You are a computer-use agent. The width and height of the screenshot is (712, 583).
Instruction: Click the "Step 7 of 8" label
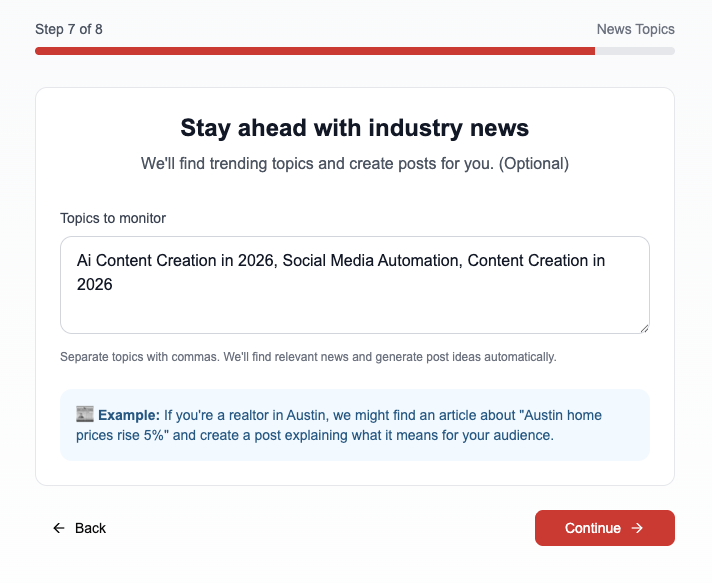69,29
